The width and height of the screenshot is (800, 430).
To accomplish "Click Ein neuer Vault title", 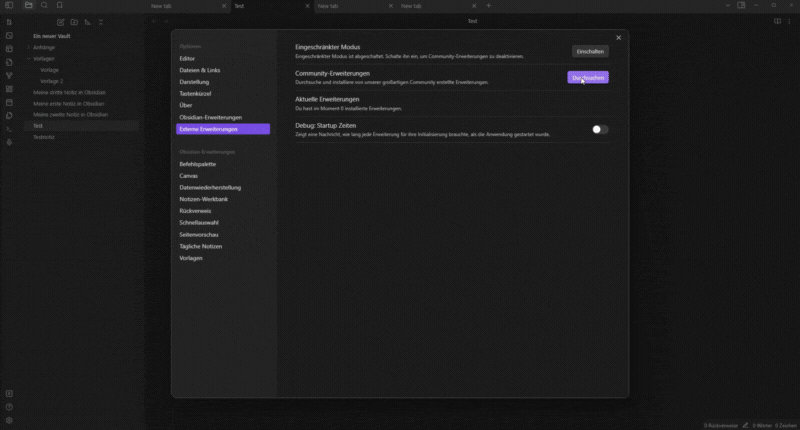I will [52, 36].
